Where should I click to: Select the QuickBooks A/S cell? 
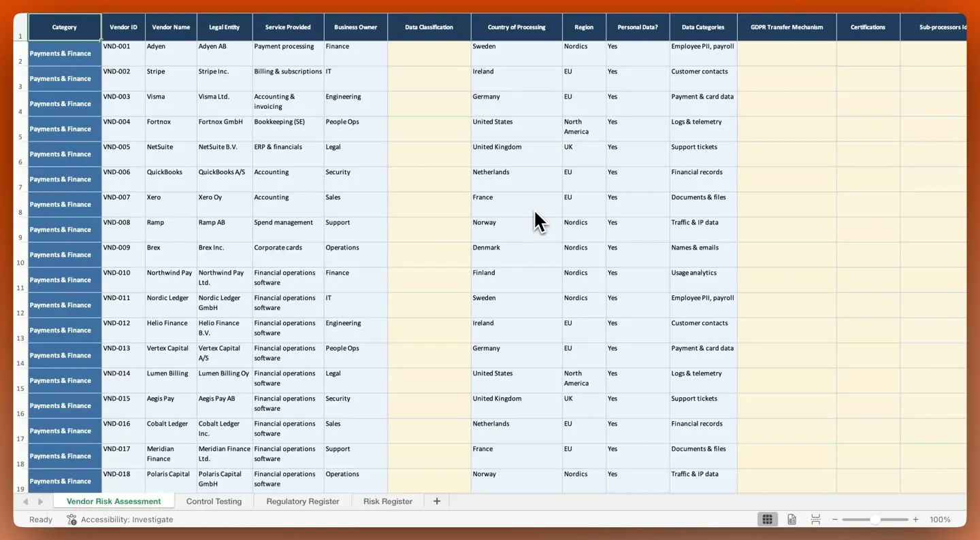[x=225, y=180]
